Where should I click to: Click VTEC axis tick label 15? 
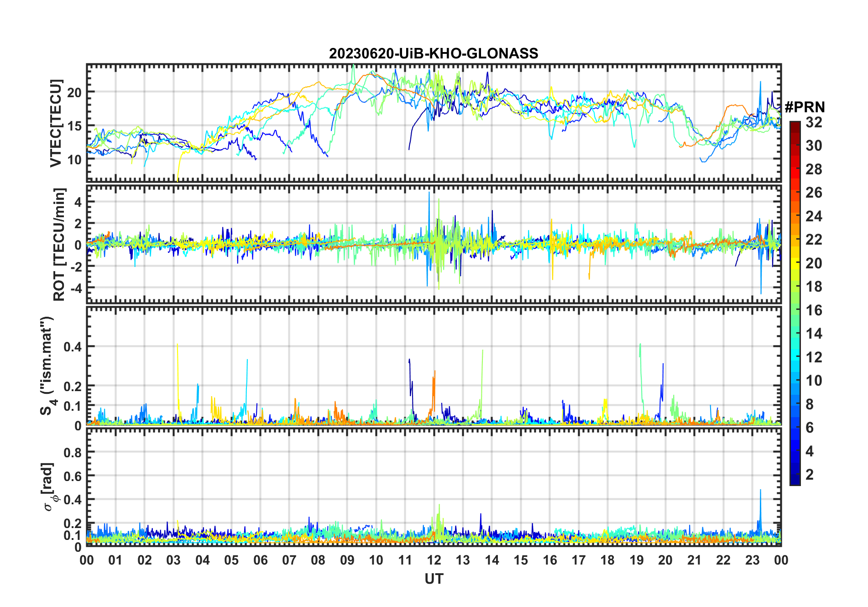pyautogui.click(x=74, y=126)
